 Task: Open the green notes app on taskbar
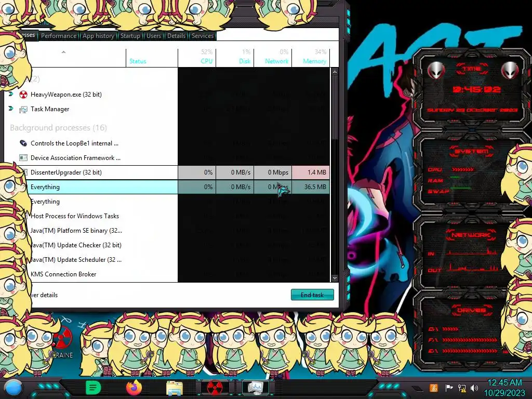94,388
